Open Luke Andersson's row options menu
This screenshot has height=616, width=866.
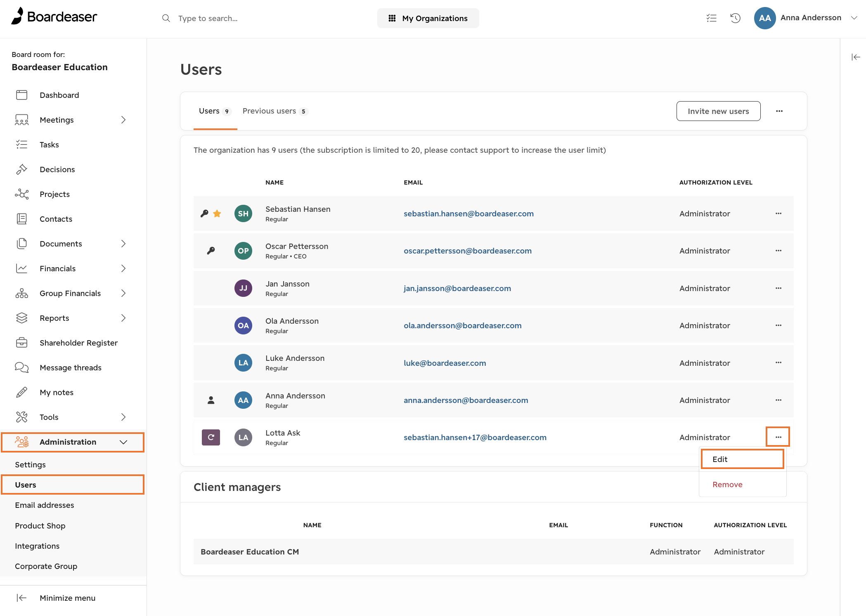click(x=778, y=362)
